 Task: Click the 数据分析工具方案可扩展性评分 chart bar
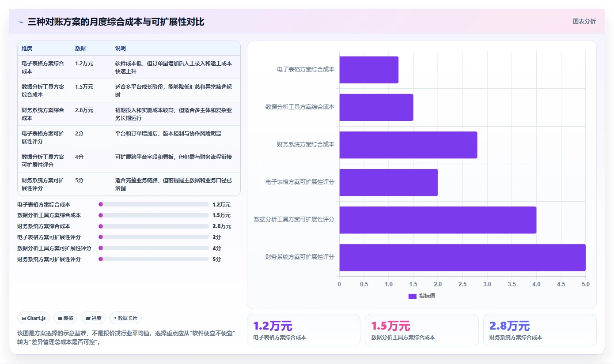click(x=438, y=220)
